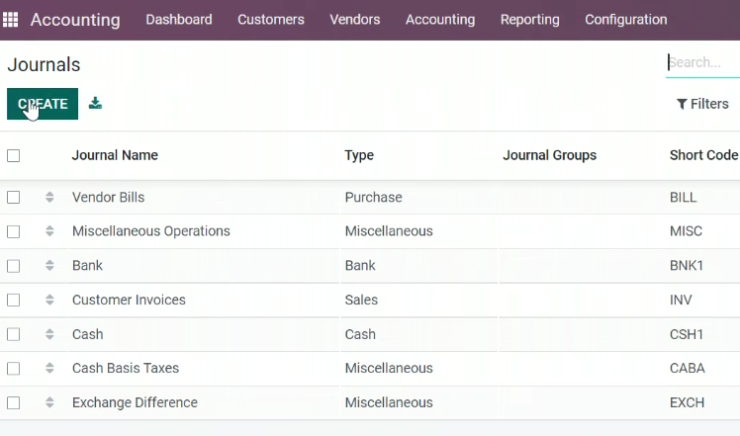The width and height of the screenshot is (740, 436).
Task: Go to the Dashboard menu item
Action: click(x=179, y=20)
